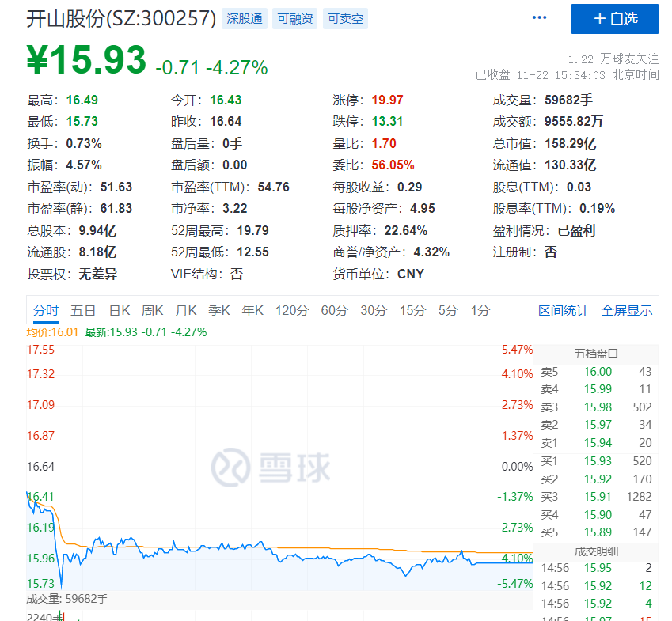
Task: Open the 月K chart tab
Action: [186, 310]
